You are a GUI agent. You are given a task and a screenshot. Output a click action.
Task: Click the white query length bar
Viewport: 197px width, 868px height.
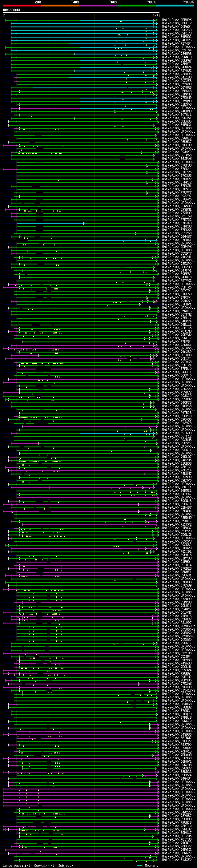click(81, 13)
